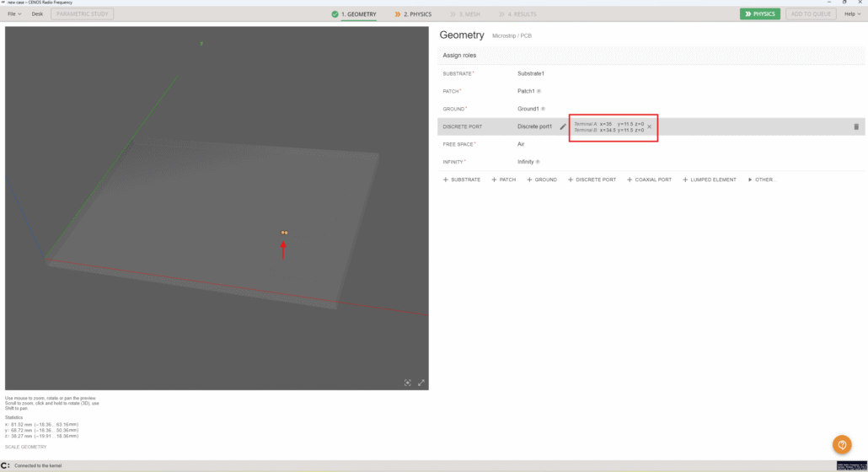
Task: Delete the Discrete port row via trash icon
Action: point(856,126)
